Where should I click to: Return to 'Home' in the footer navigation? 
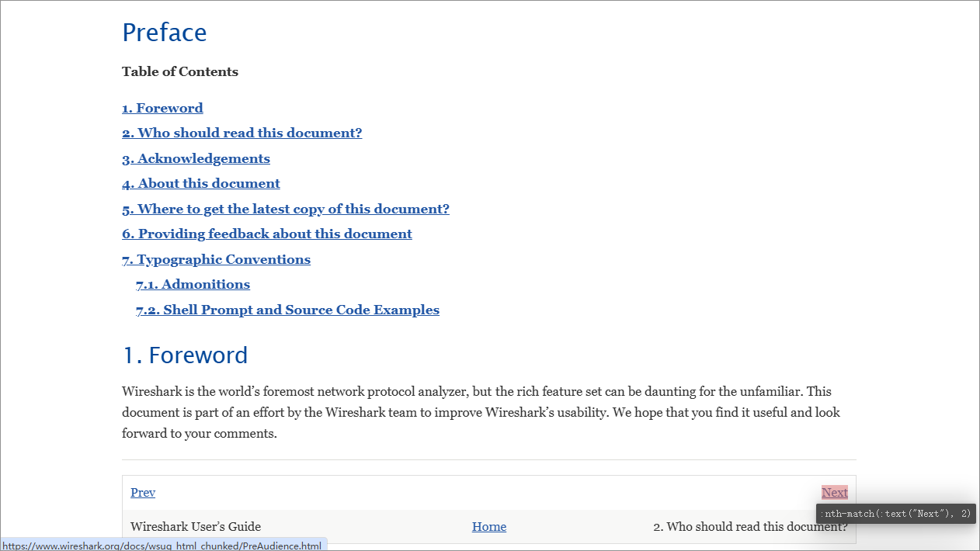tap(489, 527)
